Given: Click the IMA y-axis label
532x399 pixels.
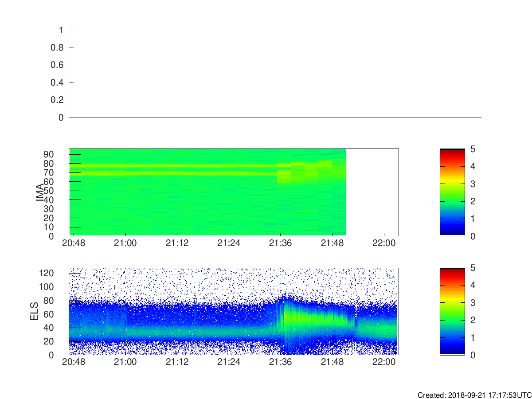Looking at the screenshot, I should 40,192.
